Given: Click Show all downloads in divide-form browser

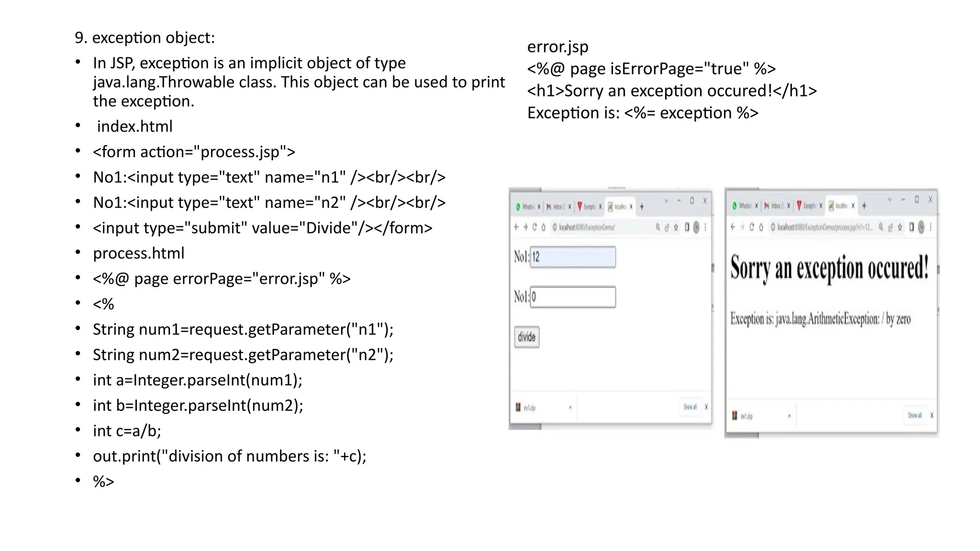Looking at the screenshot, I should 690,407.
